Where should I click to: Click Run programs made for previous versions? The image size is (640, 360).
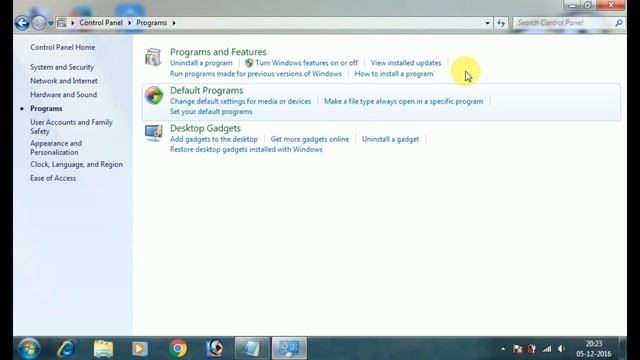pyautogui.click(x=256, y=74)
